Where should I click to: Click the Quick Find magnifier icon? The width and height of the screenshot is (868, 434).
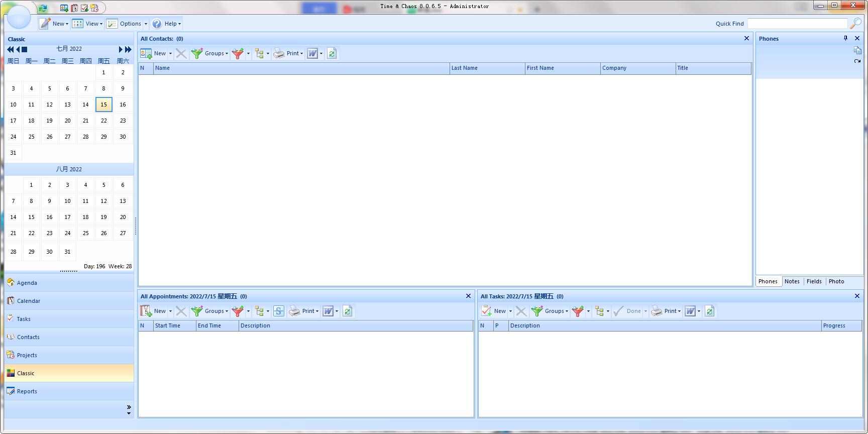[855, 24]
